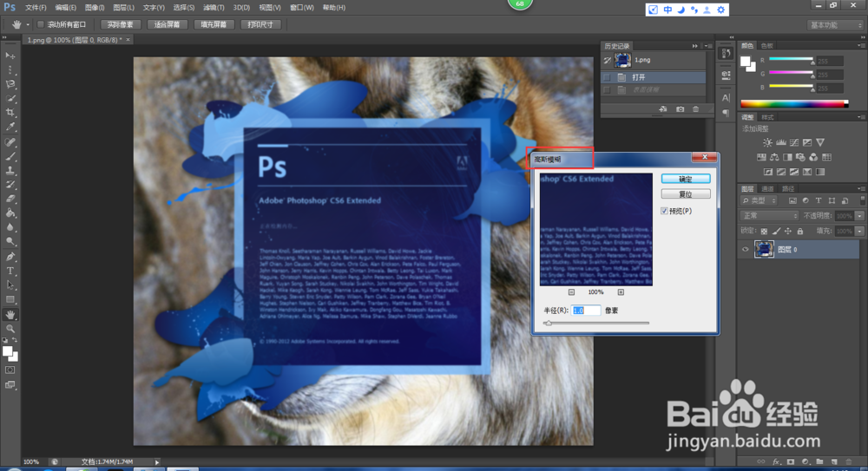868x471 pixels.
Task: Select the Path Selection arrow tool
Action: tap(10, 285)
